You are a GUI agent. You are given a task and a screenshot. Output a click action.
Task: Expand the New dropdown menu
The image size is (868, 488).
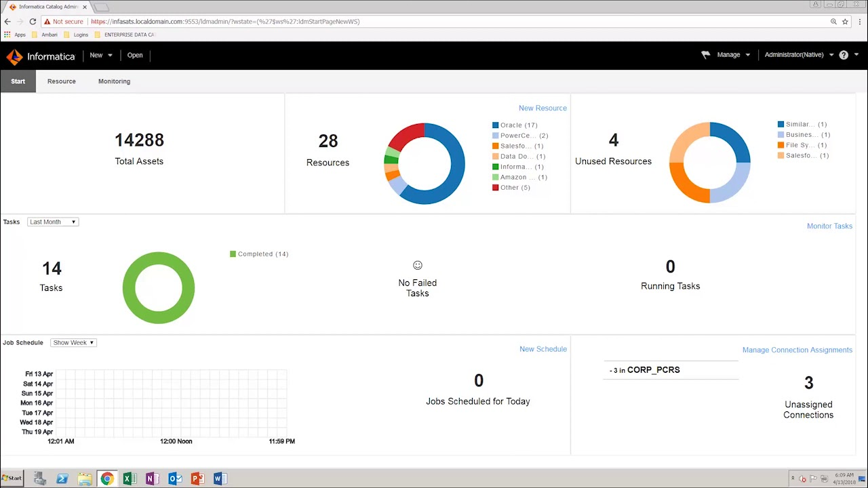tap(101, 56)
